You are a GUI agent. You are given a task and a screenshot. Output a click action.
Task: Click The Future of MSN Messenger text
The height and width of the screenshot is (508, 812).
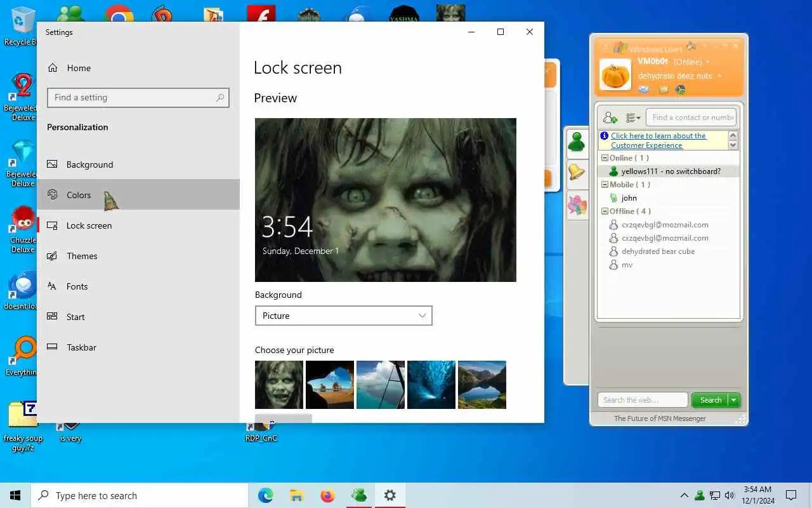tap(660, 418)
